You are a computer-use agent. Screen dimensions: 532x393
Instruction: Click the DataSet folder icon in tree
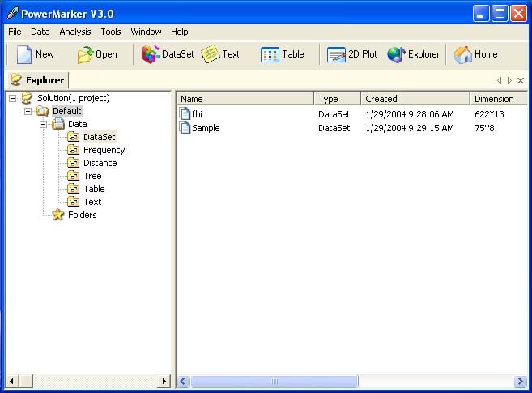74,137
